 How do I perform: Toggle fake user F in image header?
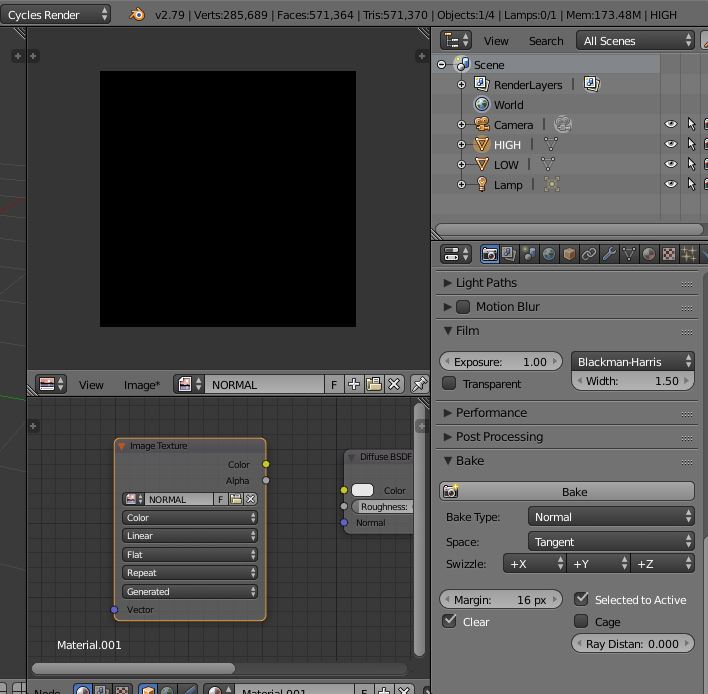[334, 385]
